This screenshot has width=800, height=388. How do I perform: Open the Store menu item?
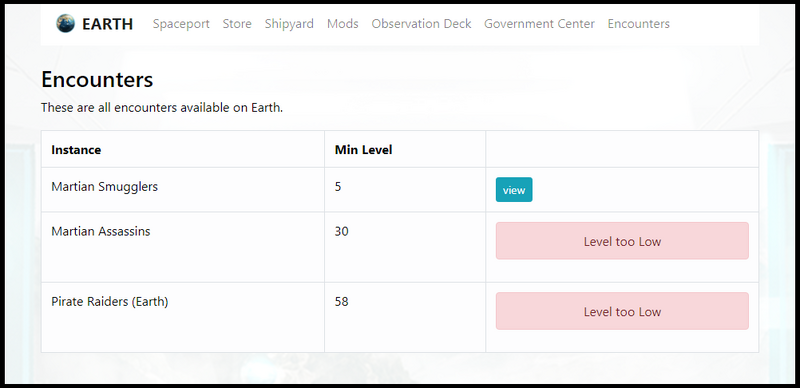237,24
